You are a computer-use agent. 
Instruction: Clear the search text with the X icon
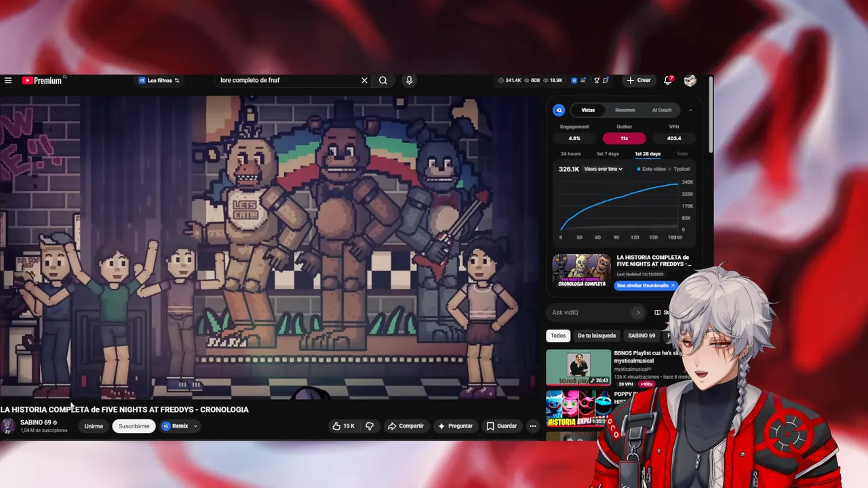pyautogui.click(x=364, y=80)
